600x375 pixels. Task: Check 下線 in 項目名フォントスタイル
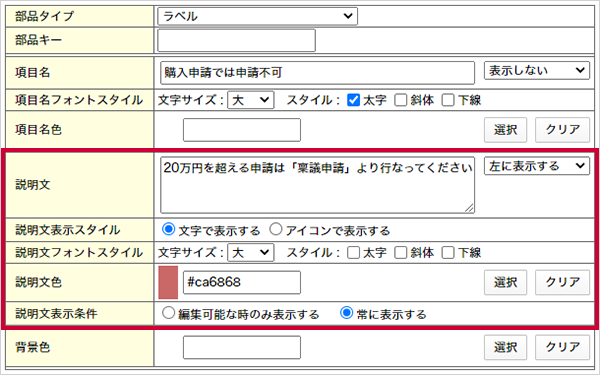pyautogui.click(x=448, y=100)
